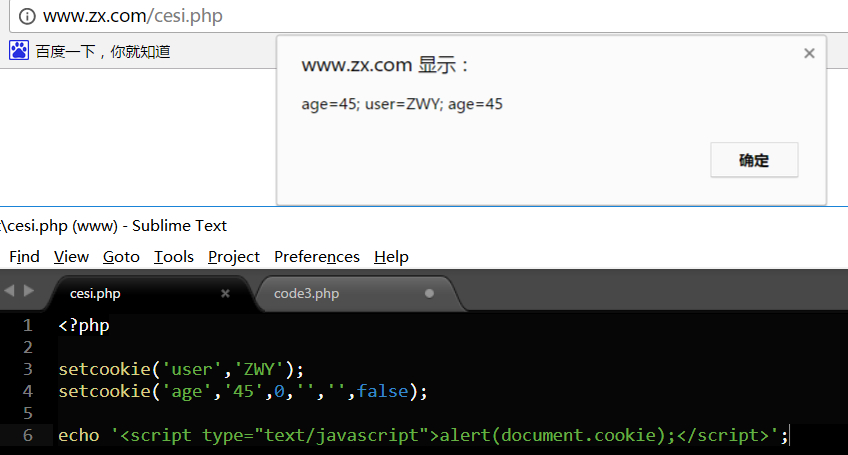This screenshot has height=455, width=848.
Task: Click the alert message text age=45; user=ZWY
Action: tap(402, 104)
